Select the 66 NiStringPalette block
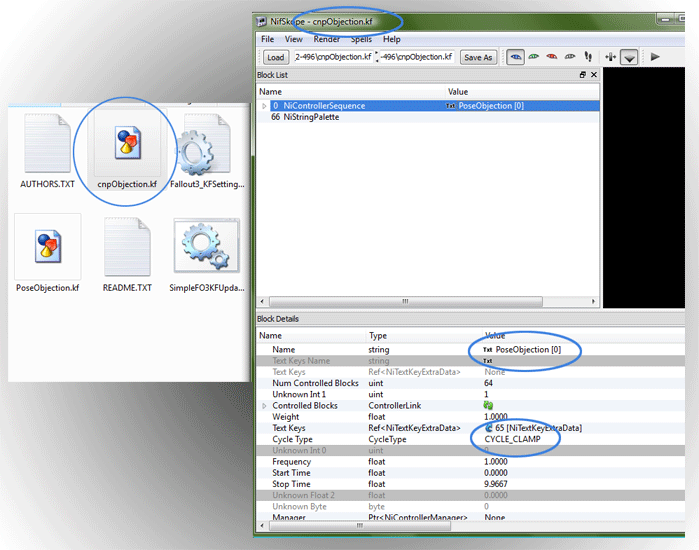The image size is (699, 550). 305,117
